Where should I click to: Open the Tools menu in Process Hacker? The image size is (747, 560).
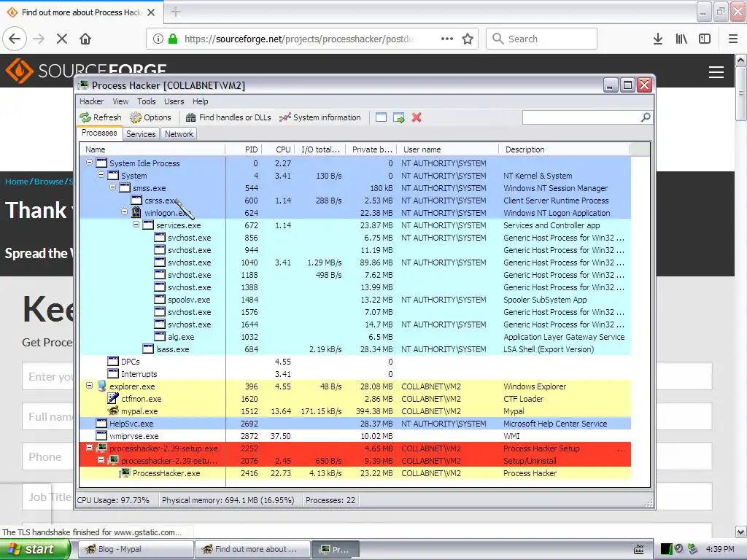click(146, 101)
